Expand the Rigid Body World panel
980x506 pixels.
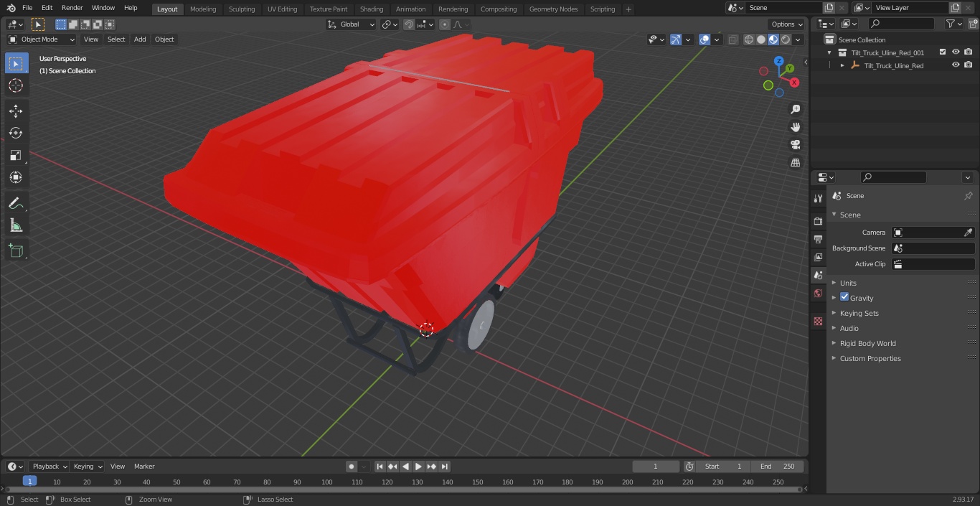click(834, 343)
